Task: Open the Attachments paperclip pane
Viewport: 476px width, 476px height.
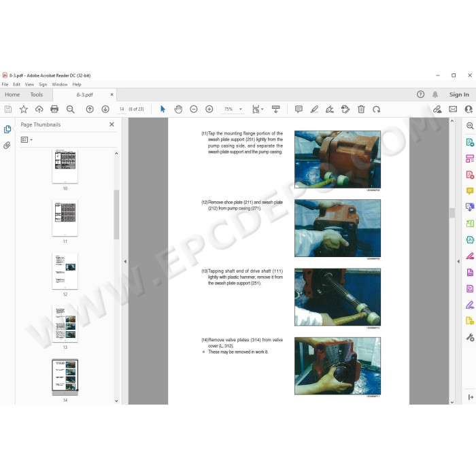Action: (x=7, y=146)
